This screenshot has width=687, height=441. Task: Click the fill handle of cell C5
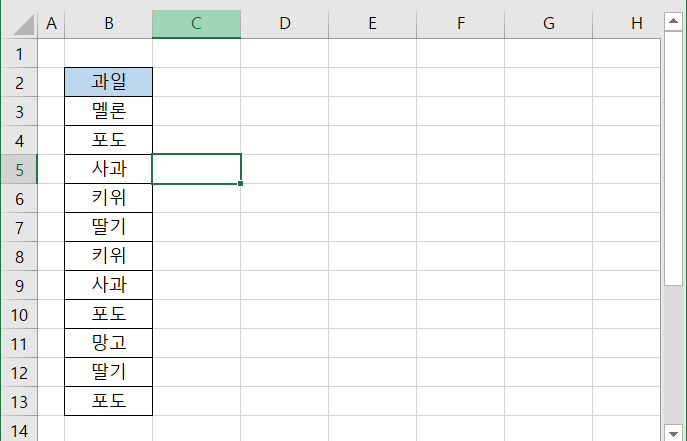coord(241,183)
